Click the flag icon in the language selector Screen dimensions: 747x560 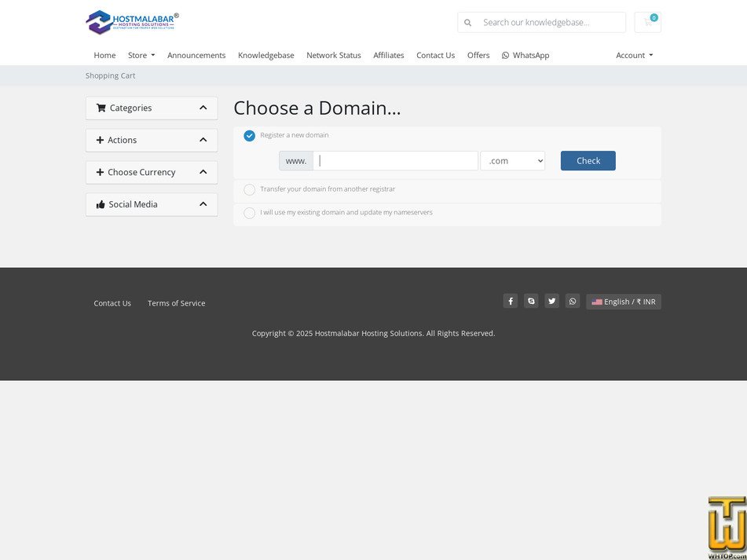click(596, 302)
